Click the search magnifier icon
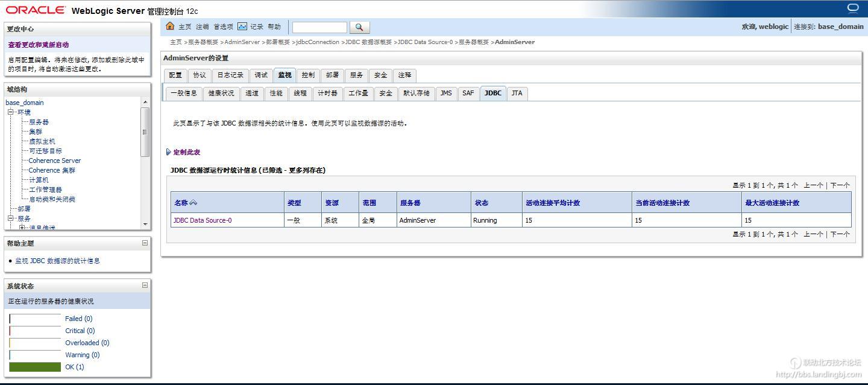 pos(359,27)
